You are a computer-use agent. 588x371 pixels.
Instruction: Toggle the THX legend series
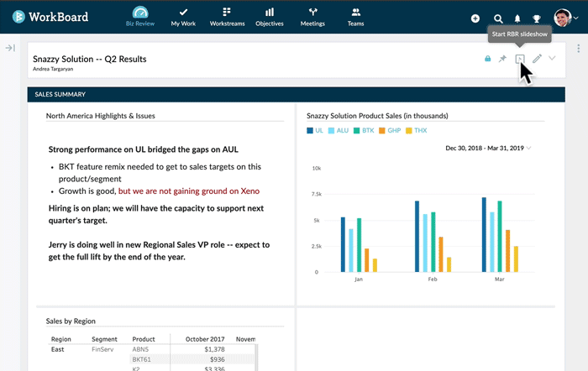click(417, 130)
